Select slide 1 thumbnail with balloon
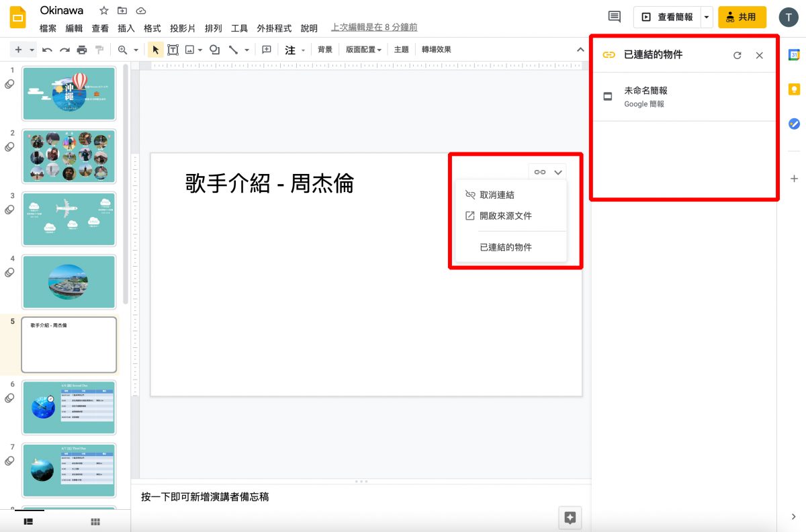Viewport: 806px width, 532px height. coord(69,93)
